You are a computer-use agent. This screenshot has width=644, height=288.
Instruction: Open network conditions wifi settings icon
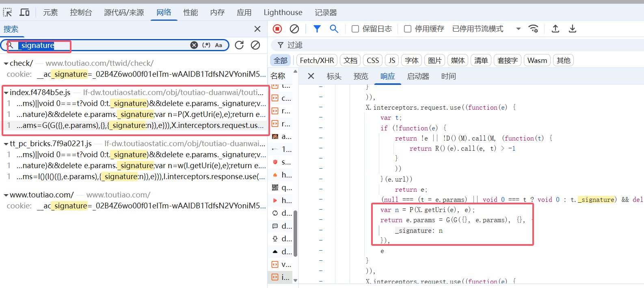pos(533,29)
